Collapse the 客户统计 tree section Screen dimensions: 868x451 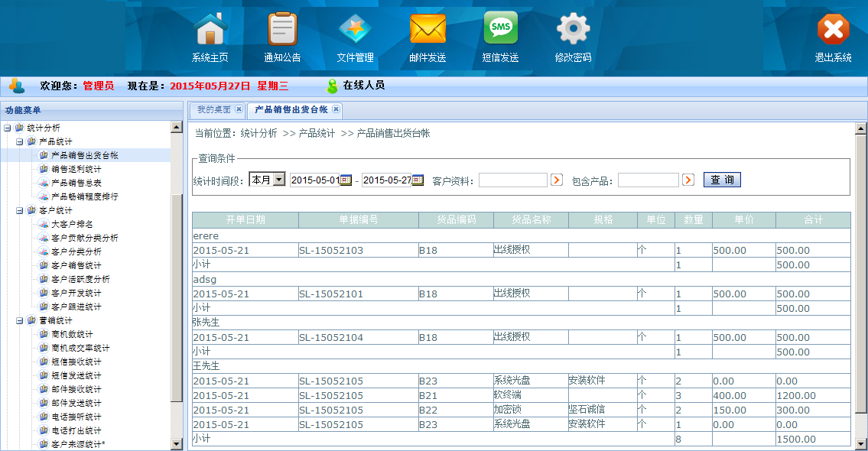point(20,210)
